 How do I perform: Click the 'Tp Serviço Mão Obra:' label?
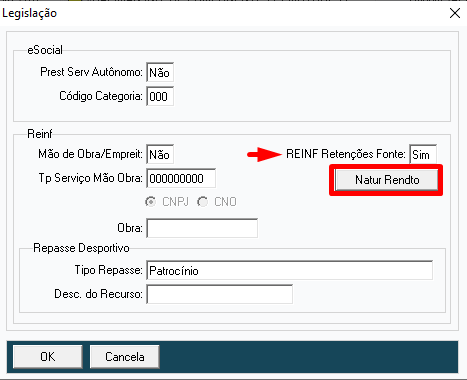coord(90,178)
